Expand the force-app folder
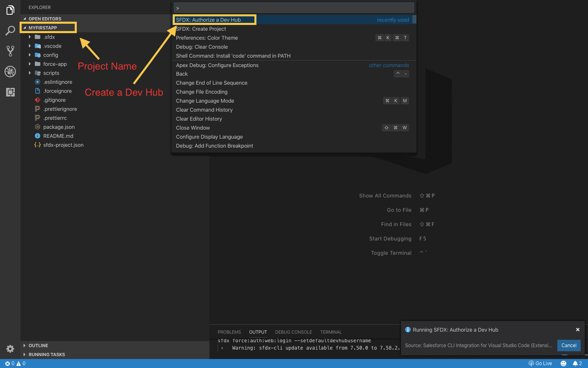This screenshot has height=368, width=588. (29, 64)
